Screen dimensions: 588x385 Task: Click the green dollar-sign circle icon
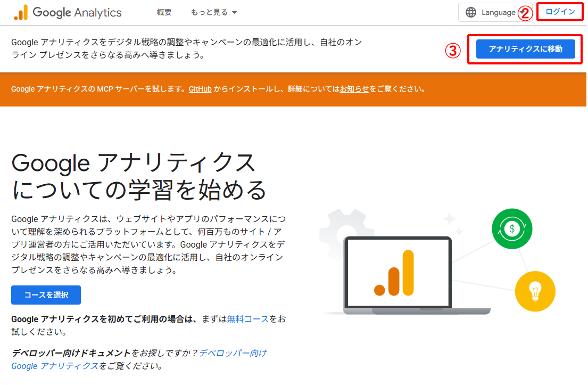[512, 228]
